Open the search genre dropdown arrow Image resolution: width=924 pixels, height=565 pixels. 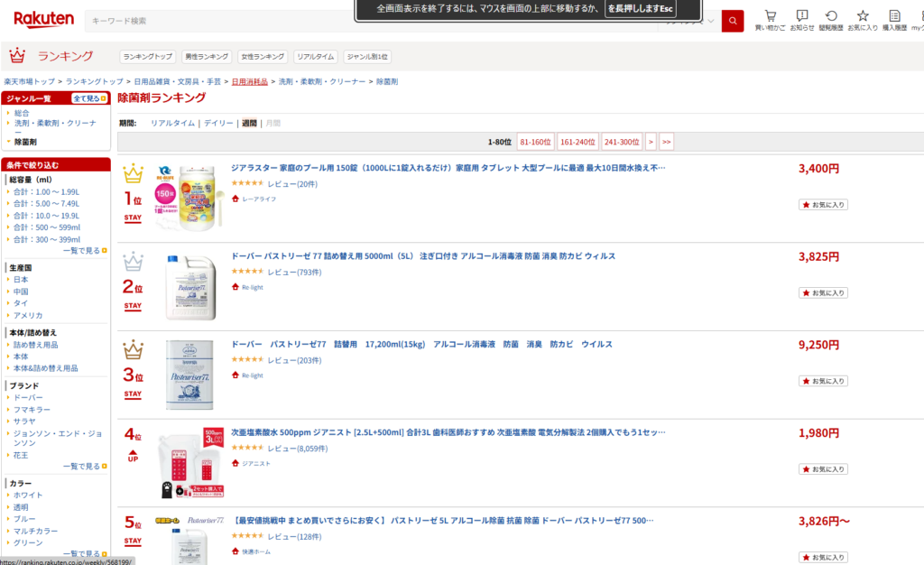711,21
